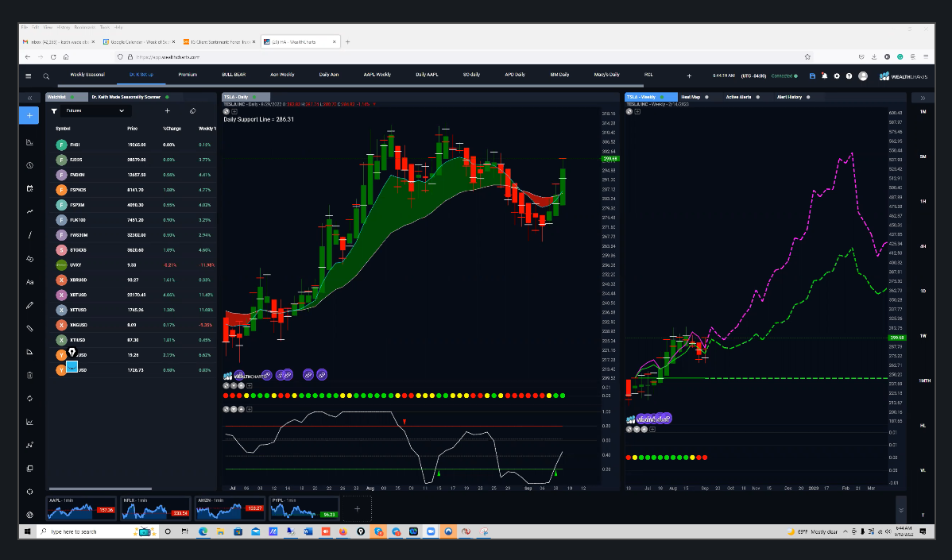This screenshot has height=560, width=952.
Task: Select the trend line drawing tool in sidebar
Action: click(x=29, y=235)
